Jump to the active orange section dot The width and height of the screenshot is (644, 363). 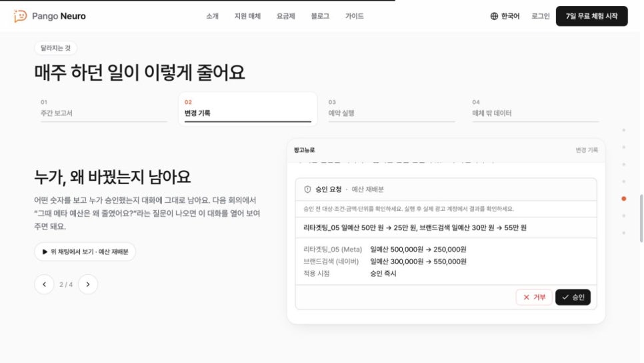coord(624,199)
